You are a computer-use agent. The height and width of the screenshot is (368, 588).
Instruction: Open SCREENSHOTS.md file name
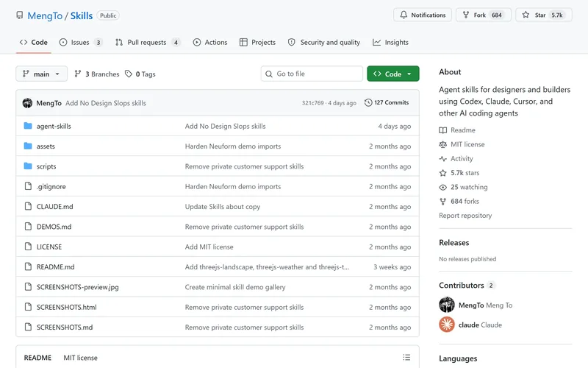65,327
